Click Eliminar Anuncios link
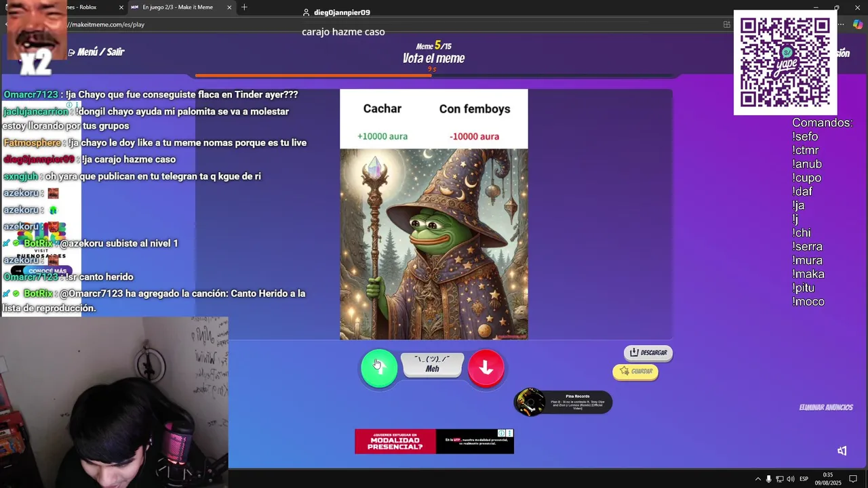Screen dimensions: 868x488 826,407
